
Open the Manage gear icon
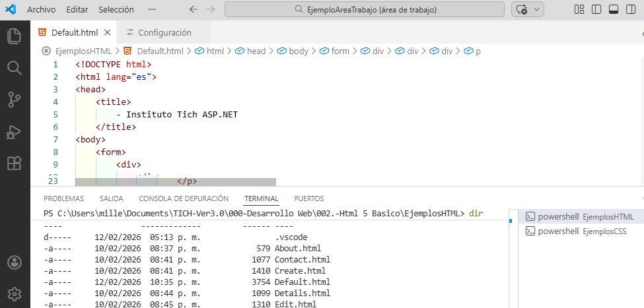pos(14,293)
